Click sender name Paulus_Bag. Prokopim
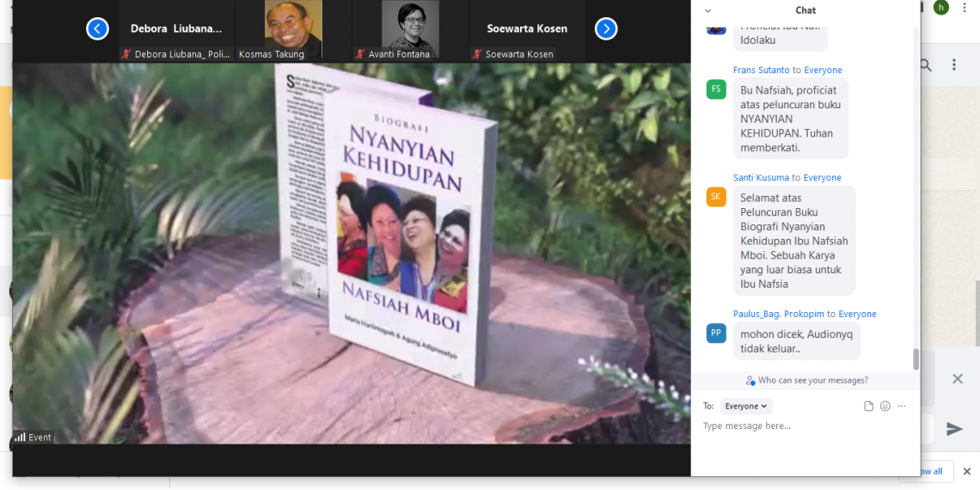This screenshot has width=980, height=490. coord(779,314)
